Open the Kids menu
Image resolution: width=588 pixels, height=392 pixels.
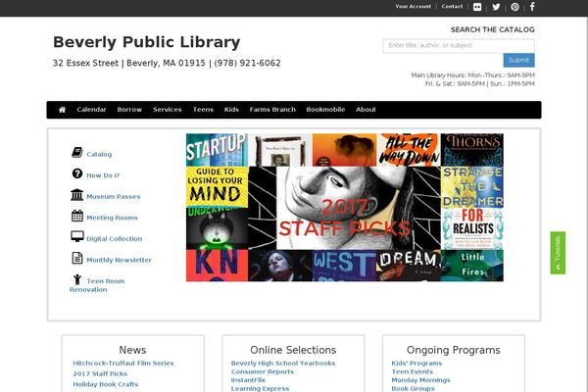231,110
